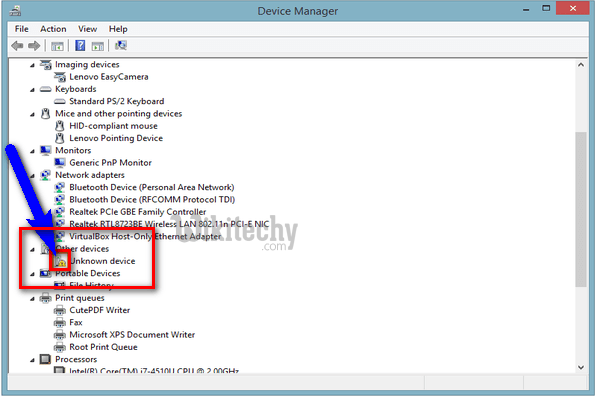Click the Mice and pointing devices icon

46,114
